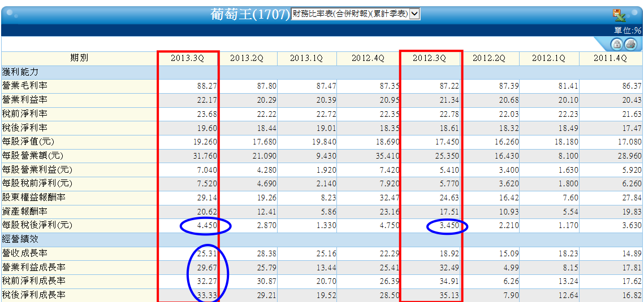Screen dimensions: 644x302
Task: Click the 每股淨值(元) row label
Action: coord(28,142)
